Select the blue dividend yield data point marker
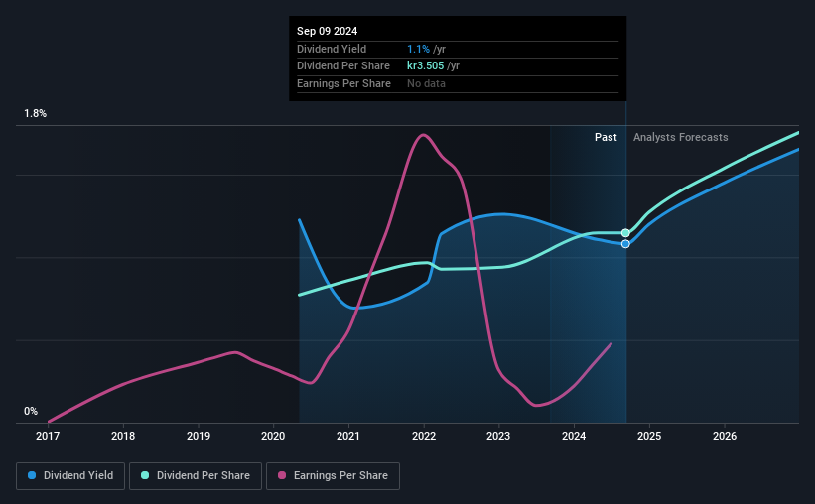The width and height of the screenshot is (815, 504). click(625, 244)
